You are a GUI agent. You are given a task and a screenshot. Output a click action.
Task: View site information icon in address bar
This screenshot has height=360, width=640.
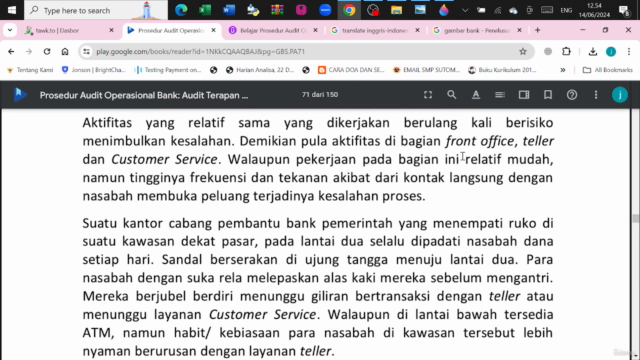point(86,51)
